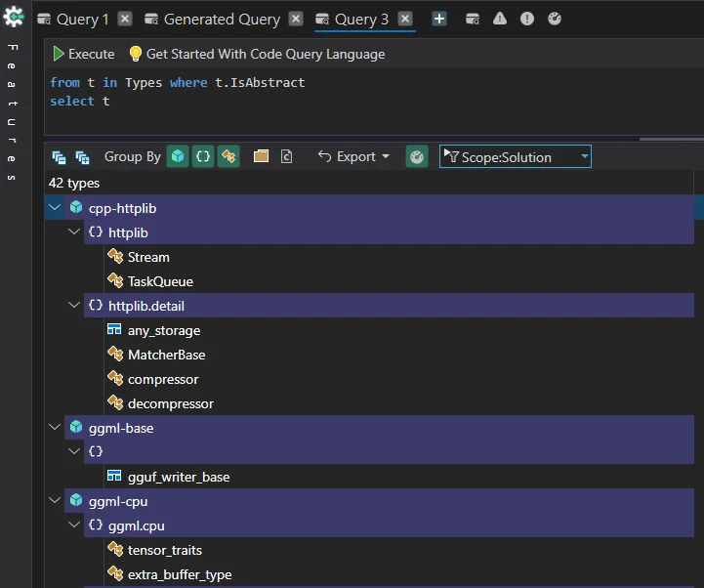Click the horizontal scrollbar under query editor
The height and width of the screenshot is (588, 704).
(672, 139)
